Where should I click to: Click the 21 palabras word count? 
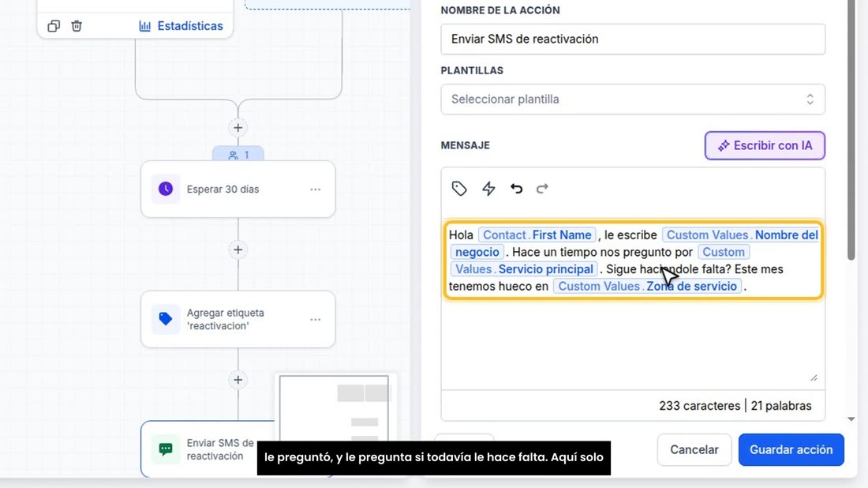781,406
